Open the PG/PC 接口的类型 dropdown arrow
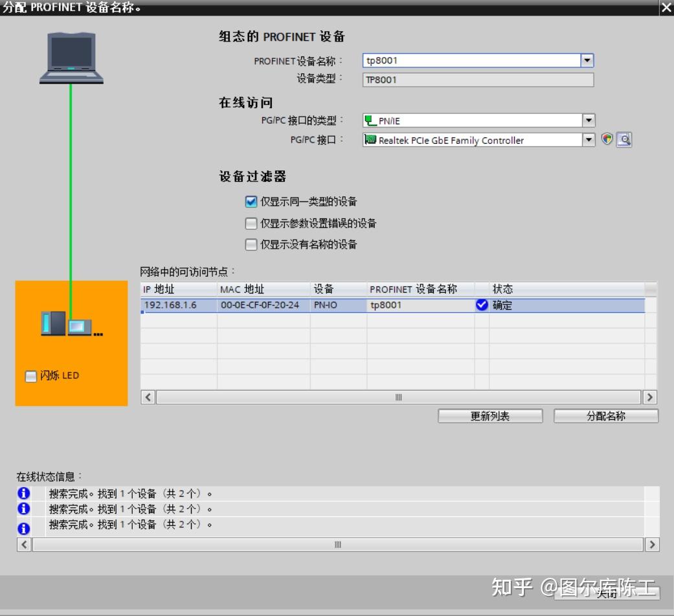This screenshot has width=674, height=616. 589,120
